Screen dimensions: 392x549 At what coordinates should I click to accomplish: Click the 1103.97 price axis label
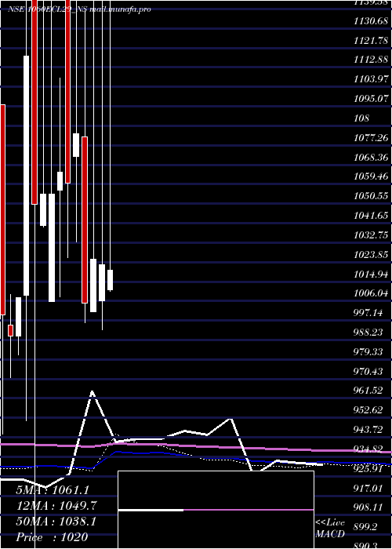[x=371, y=79]
